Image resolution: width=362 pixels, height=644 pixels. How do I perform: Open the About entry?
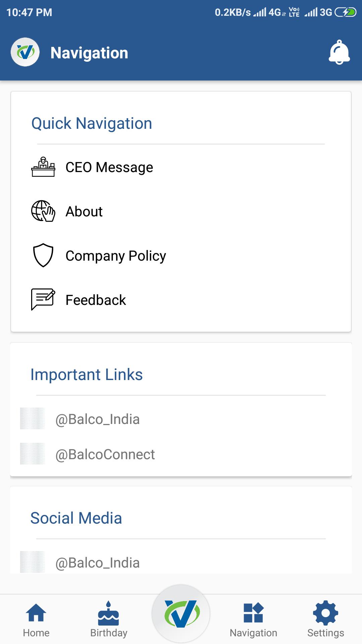coord(181,211)
